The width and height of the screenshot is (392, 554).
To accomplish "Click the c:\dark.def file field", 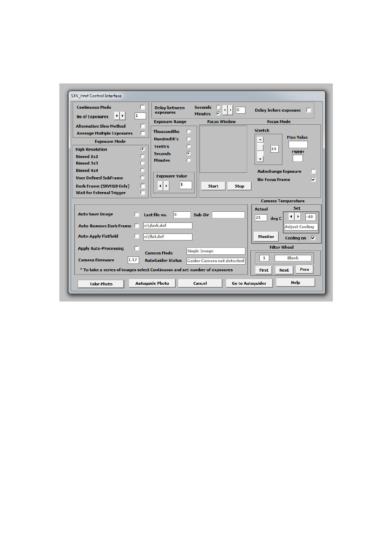I will (x=167, y=226).
